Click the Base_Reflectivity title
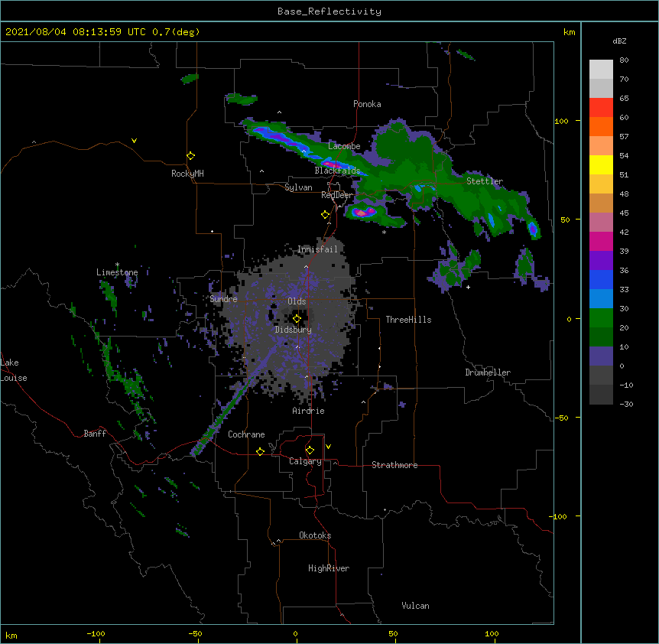659x644 pixels. pyautogui.click(x=329, y=11)
